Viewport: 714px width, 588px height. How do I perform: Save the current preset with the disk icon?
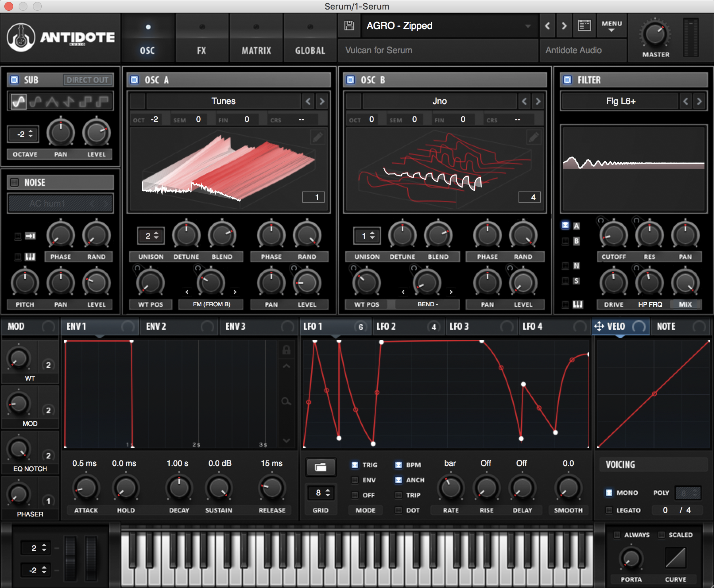pyautogui.click(x=349, y=25)
